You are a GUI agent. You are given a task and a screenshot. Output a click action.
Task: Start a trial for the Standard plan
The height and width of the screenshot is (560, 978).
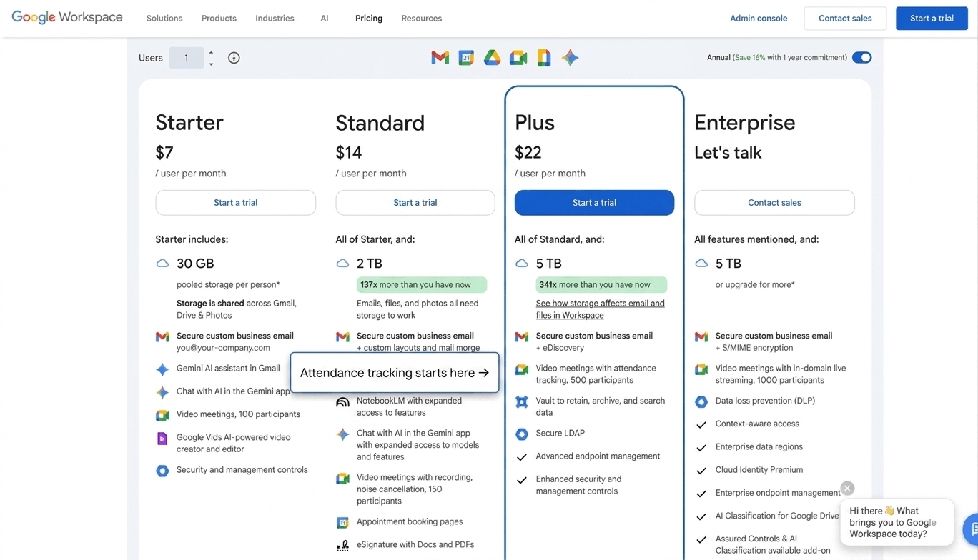click(x=415, y=203)
